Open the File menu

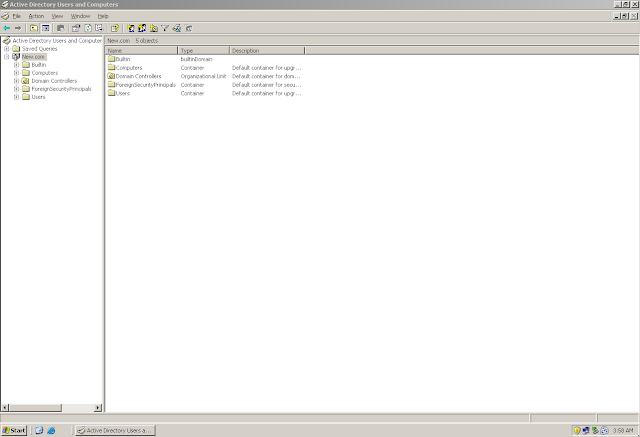[x=17, y=16]
